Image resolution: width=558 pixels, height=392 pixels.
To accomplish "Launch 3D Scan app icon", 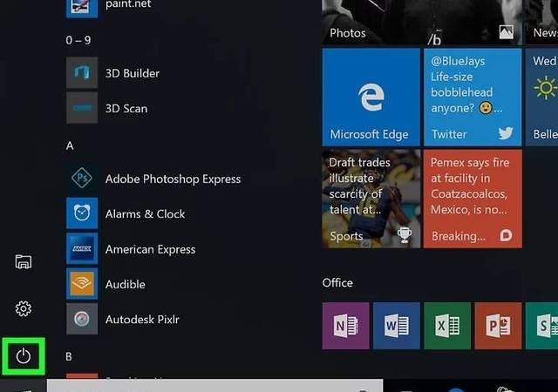I will (82, 108).
